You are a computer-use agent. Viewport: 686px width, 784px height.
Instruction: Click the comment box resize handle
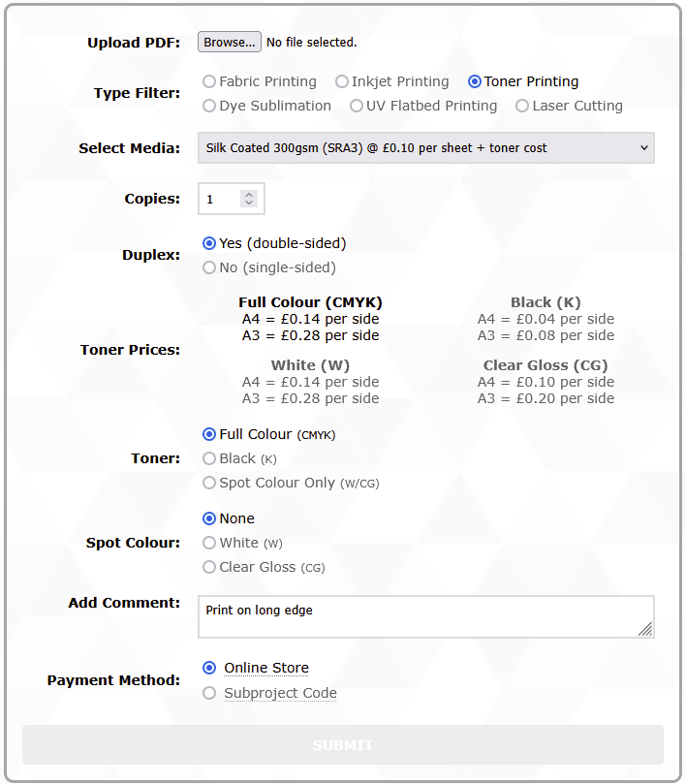646,630
